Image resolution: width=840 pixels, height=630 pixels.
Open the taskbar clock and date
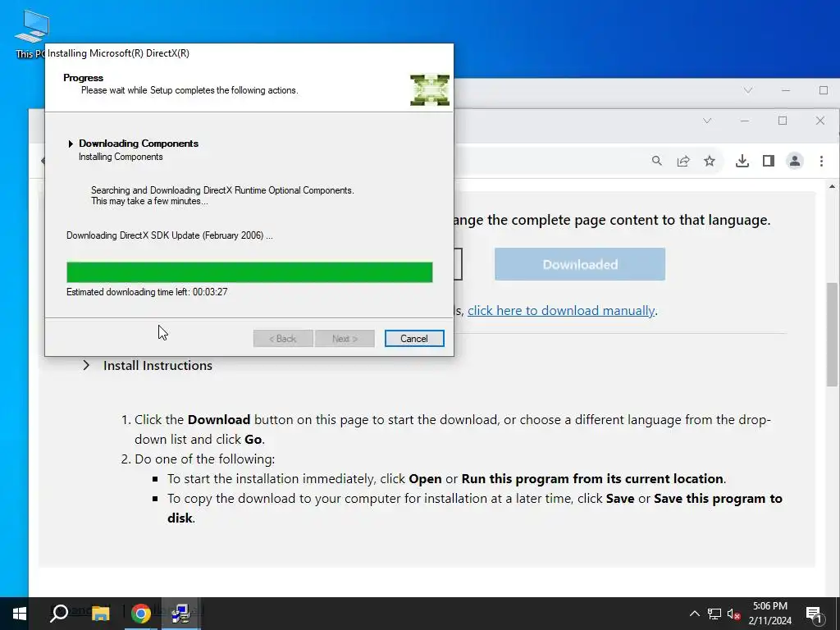[x=769, y=614]
